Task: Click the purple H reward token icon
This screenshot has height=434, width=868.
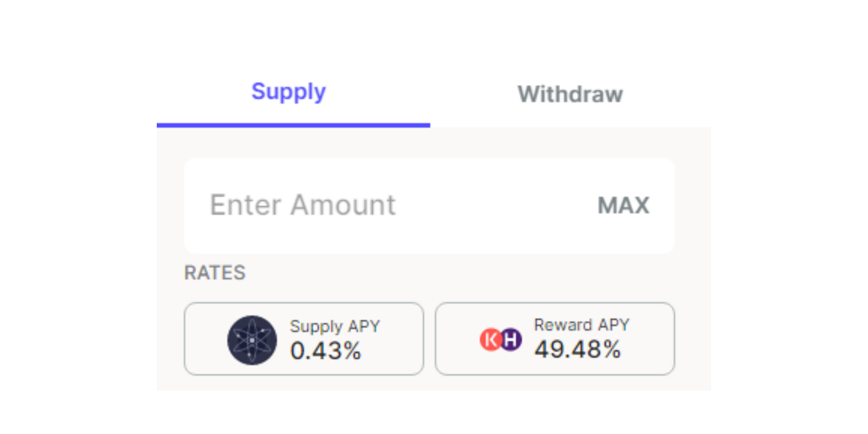Action: pyautogui.click(x=511, y=340)
